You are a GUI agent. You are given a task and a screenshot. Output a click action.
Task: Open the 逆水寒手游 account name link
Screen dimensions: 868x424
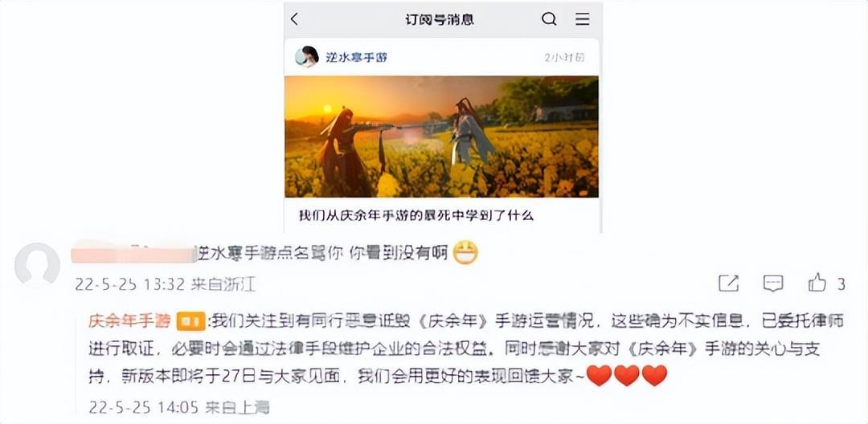click(x=357, y=58)
